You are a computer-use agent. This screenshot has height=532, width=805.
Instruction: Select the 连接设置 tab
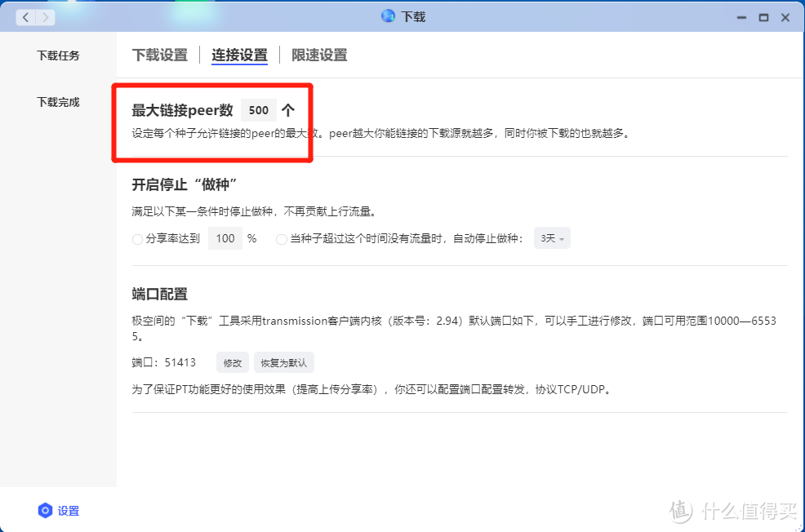pyautogui.click(x=239, y=55)
